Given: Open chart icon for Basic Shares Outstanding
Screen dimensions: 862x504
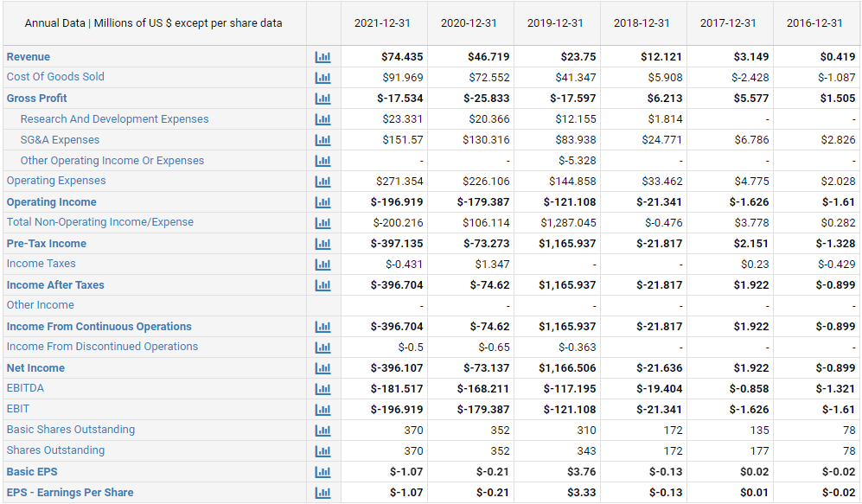Looking at the screenshot, I should [x=322, y=430].
